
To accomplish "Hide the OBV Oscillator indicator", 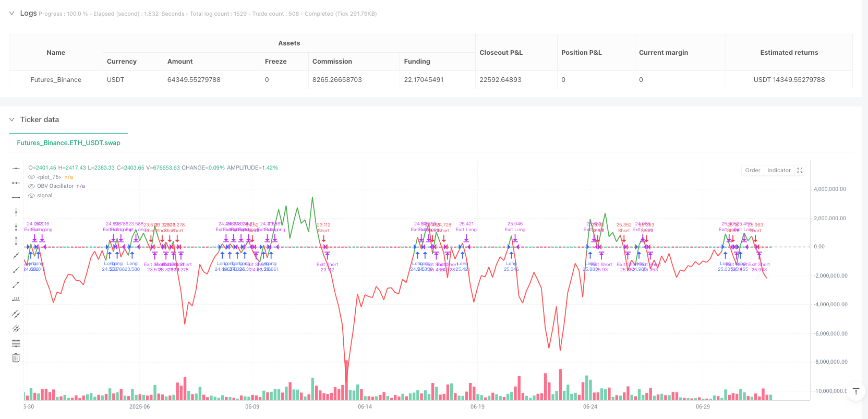I will (31, 186).
